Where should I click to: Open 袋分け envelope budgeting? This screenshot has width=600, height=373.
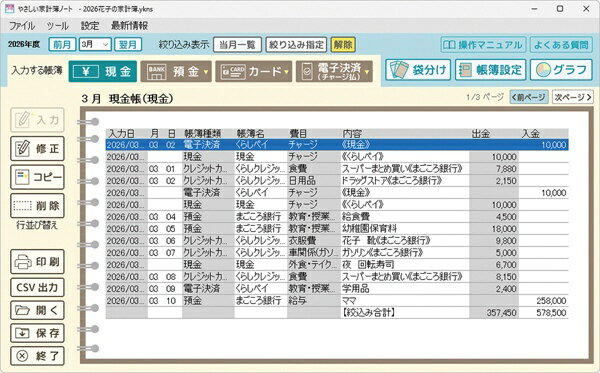coord(418,70)
